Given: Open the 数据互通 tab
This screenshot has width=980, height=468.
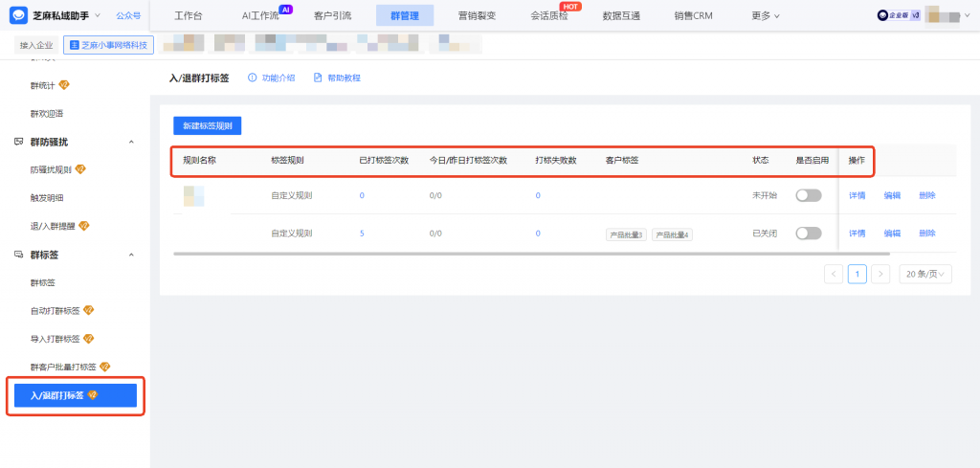Looking at the screenshot, I should pos(620,15).
